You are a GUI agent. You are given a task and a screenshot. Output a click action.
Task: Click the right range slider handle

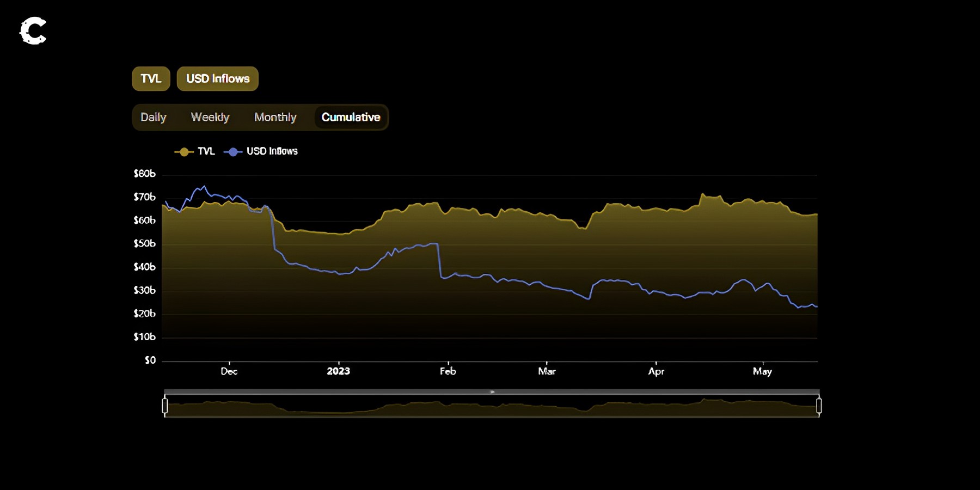[819, 406]
